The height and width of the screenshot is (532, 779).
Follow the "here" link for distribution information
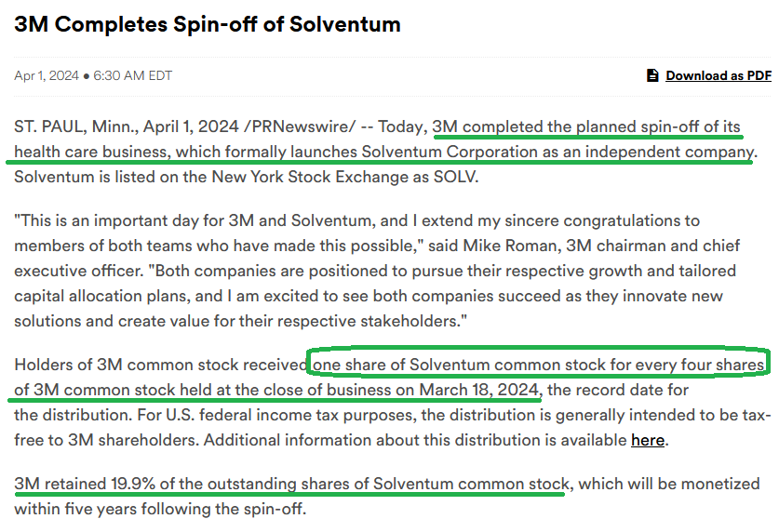coord(648,440)
